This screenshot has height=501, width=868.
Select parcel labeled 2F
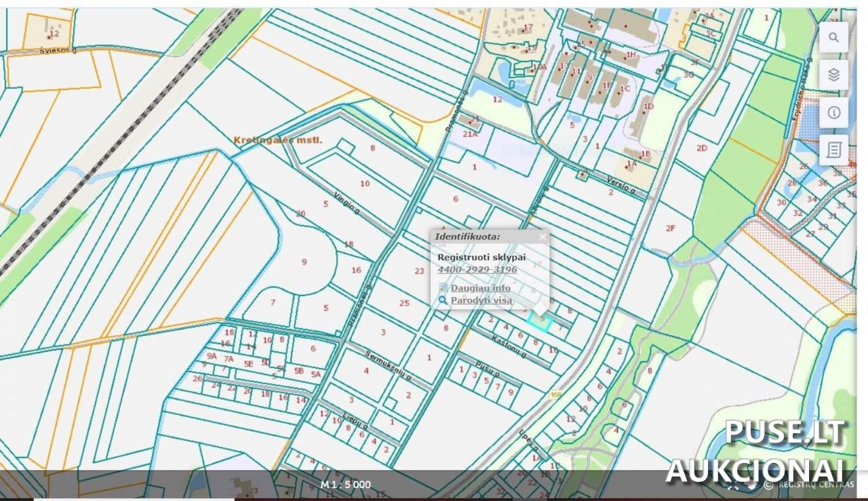click(x=670, y=228)
